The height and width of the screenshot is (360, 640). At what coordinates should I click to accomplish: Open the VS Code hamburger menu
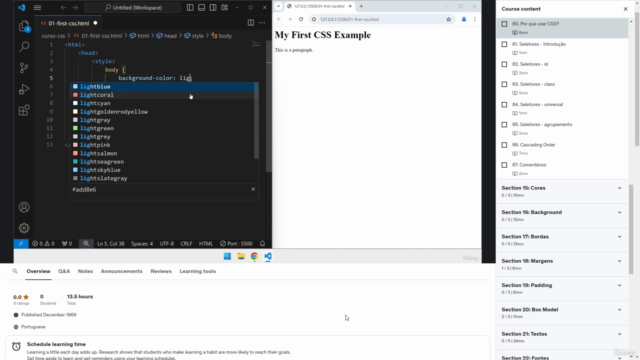click(x=37, y=7)
